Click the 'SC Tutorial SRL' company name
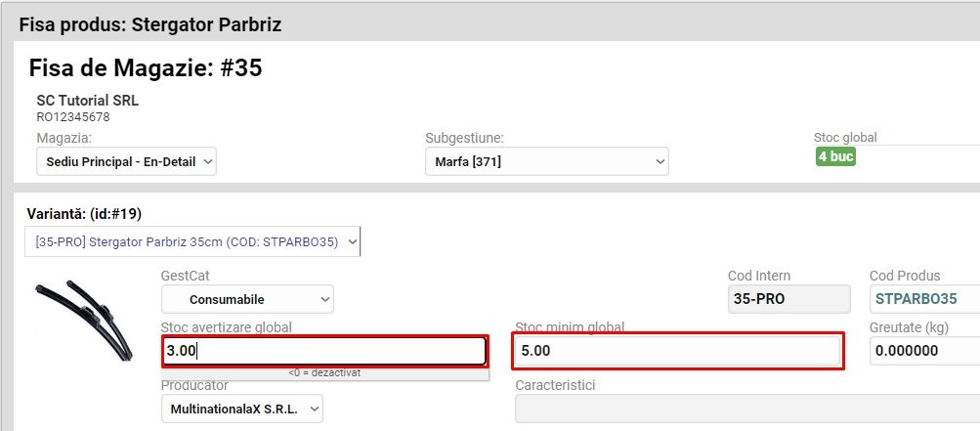 (x=88, y=101)
